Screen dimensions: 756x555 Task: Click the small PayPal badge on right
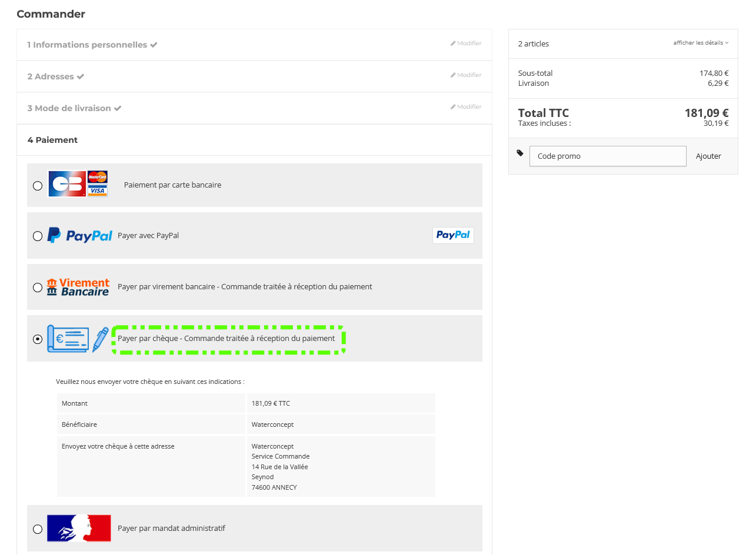(x=453, y=235)
